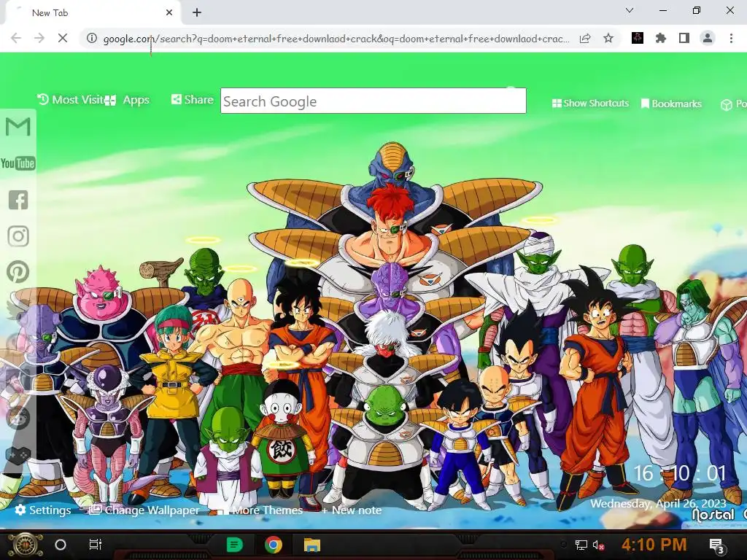Share this page from the address bar
The image size is (747, 560).
[585, 38]
